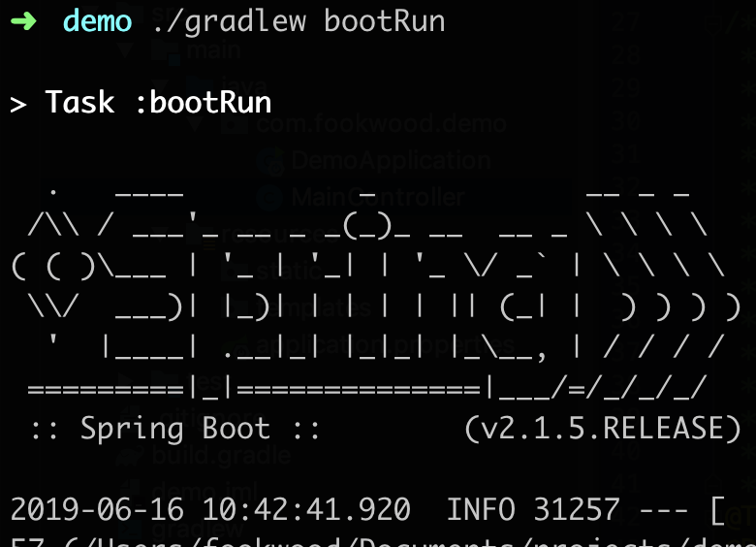Image resolution: width=756 pixels, height=547 pixels.
Task: Select MainController in the project tree
Action: tap(378, 197)
